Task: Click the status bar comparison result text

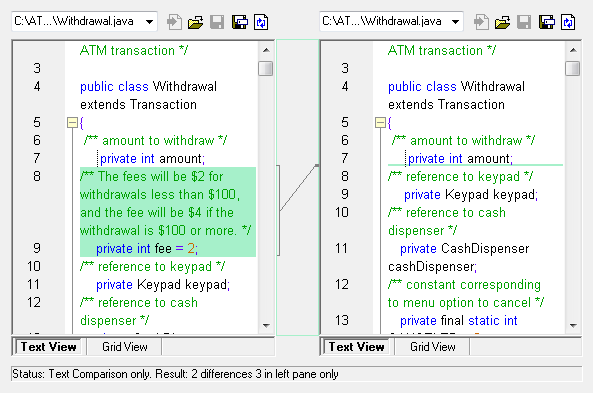Action: pos(175,374)
